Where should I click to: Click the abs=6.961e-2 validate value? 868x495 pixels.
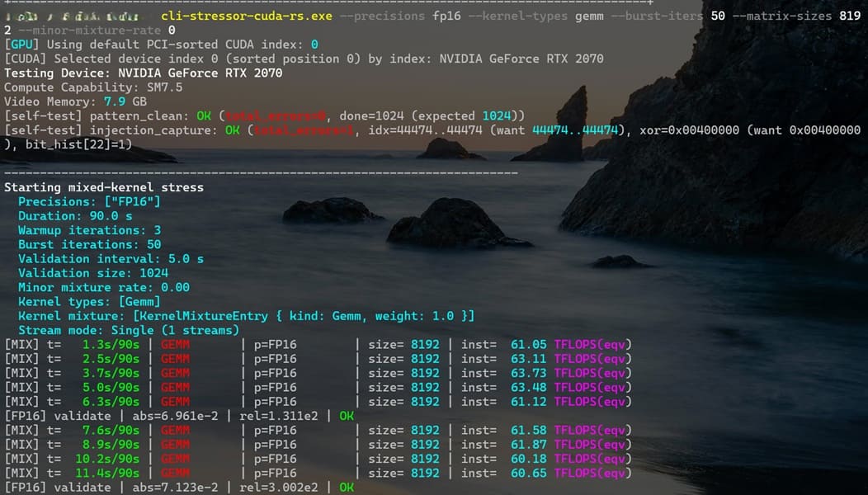[x=176, y=417]
